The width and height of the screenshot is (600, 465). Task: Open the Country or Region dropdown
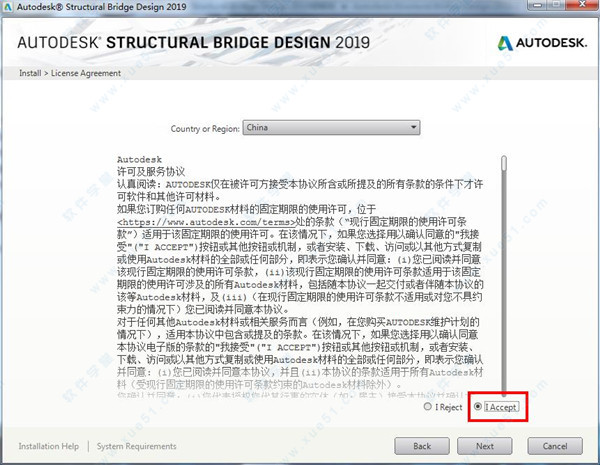(330, 128)
